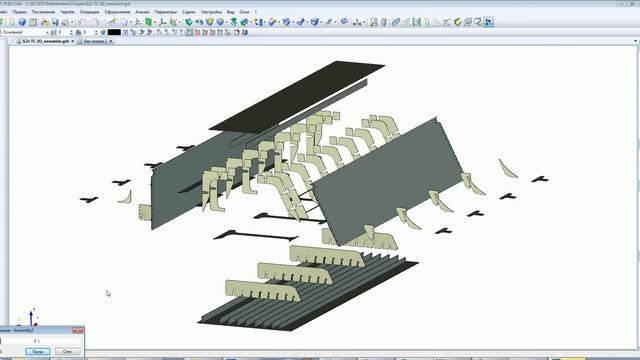Click the drawing sheet frame icon
Screen dimensions: 640x360
tap(33, 22)
